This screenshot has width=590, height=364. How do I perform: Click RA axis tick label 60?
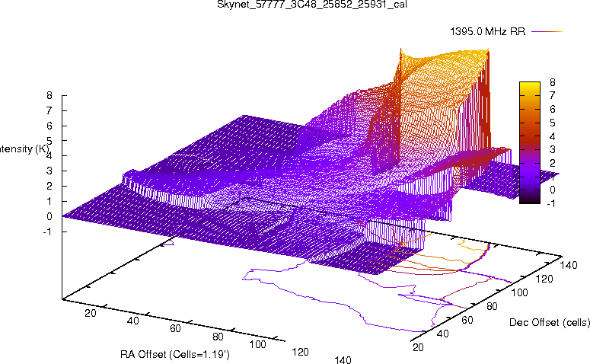pyautogui.click(x=175, y=329)
